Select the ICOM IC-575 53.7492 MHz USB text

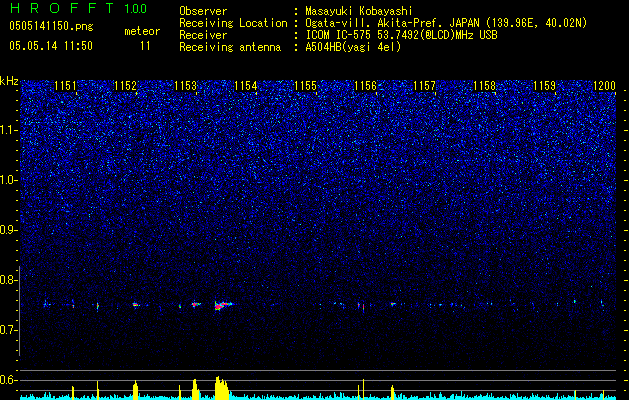pos(402,35)
